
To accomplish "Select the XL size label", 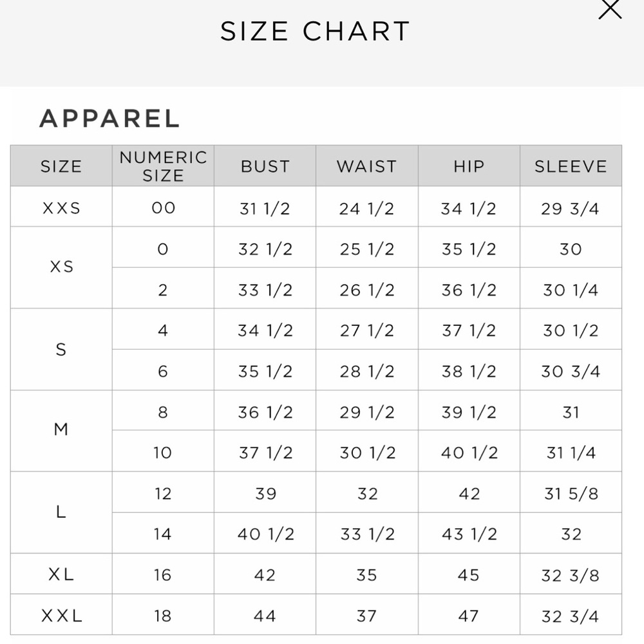I will point(61,574).
